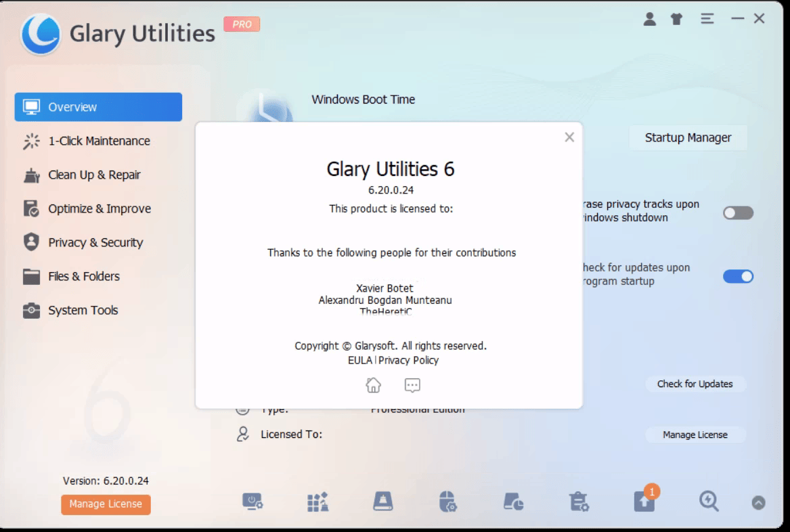This screenshot has width=790, height=532.
Task: Select the Overview tab
Action: pyautogui.click(x=98, y=107)
